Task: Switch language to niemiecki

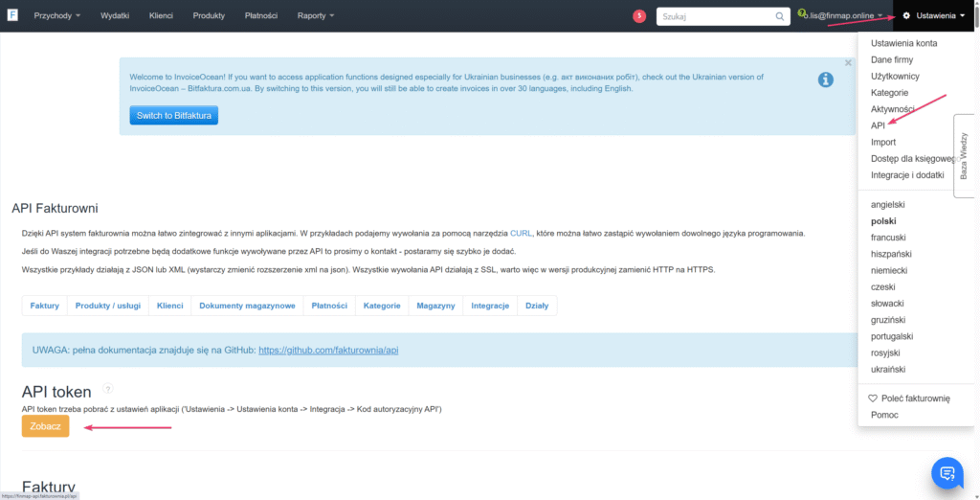Action: 889,270
